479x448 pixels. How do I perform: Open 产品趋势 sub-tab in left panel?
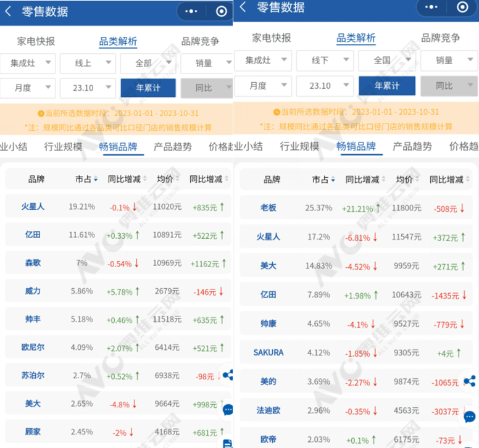(173, 147)
